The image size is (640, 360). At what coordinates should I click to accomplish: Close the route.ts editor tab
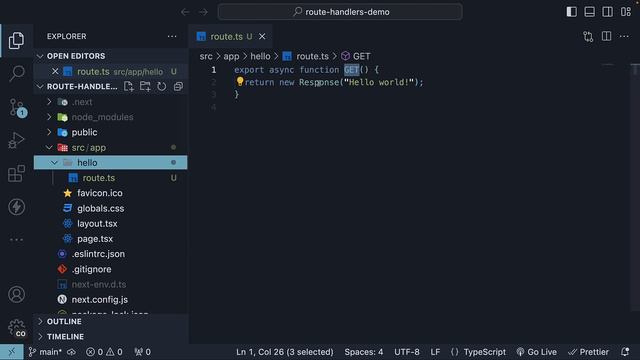click(262, 36)
